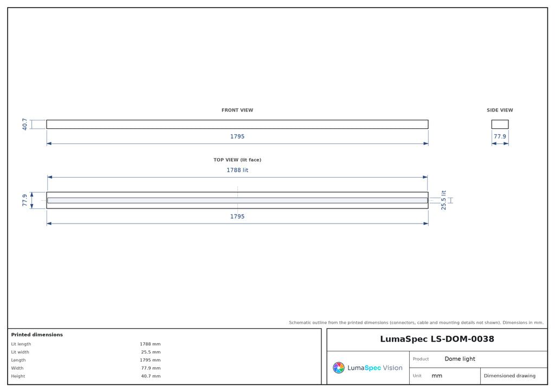Viewport: 555px width, 392px height.
Task: Click the TOP VIEW (lit face) heading
Action: pyautogui.click(x=237, y=160)
